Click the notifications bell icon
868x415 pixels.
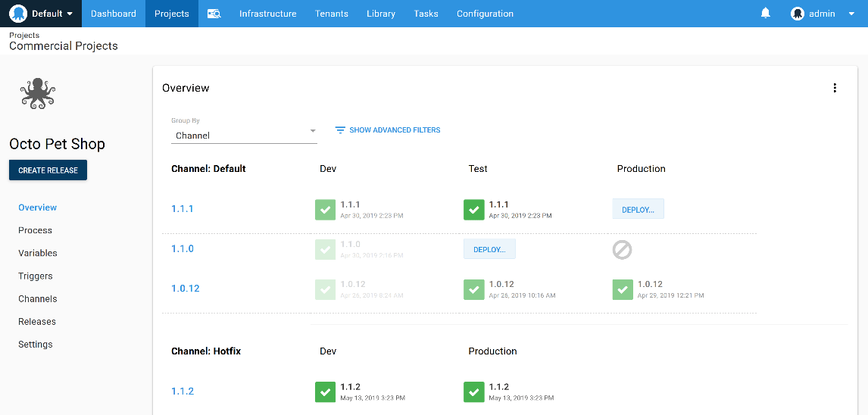(766, 14)
